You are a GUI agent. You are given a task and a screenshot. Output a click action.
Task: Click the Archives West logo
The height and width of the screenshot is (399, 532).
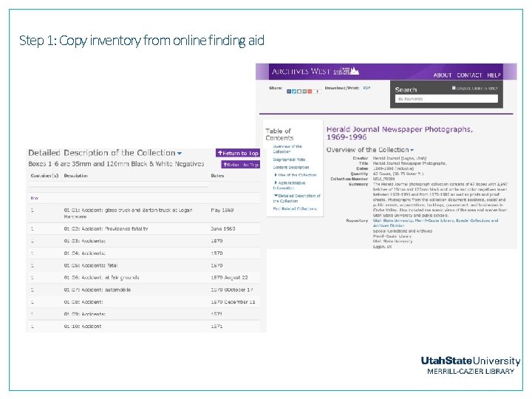[x=316, y=71]
